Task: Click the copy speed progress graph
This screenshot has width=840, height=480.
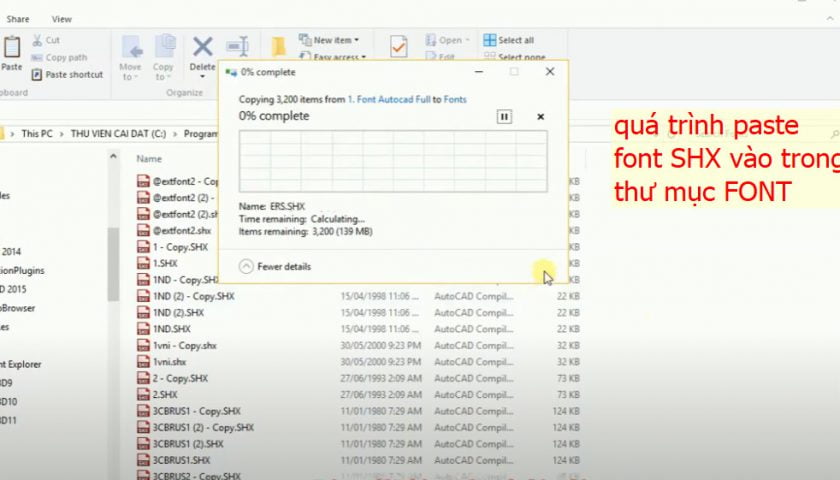Action: pyautogui.click(x=393, y=161)
